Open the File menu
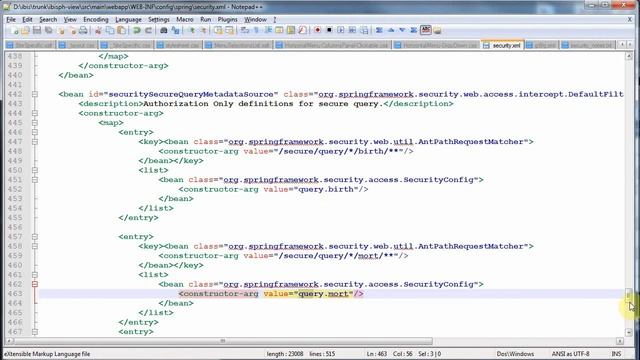Screen dimensions: 640x360 11,20
